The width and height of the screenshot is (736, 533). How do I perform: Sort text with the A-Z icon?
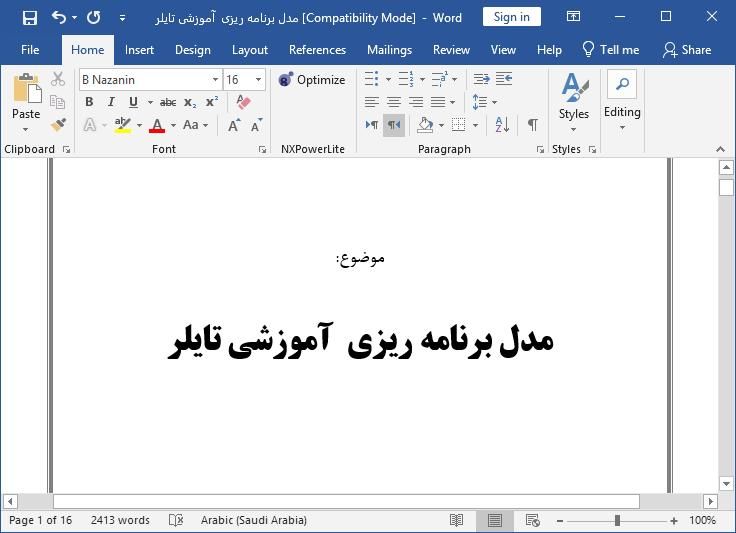pos(502,125)
